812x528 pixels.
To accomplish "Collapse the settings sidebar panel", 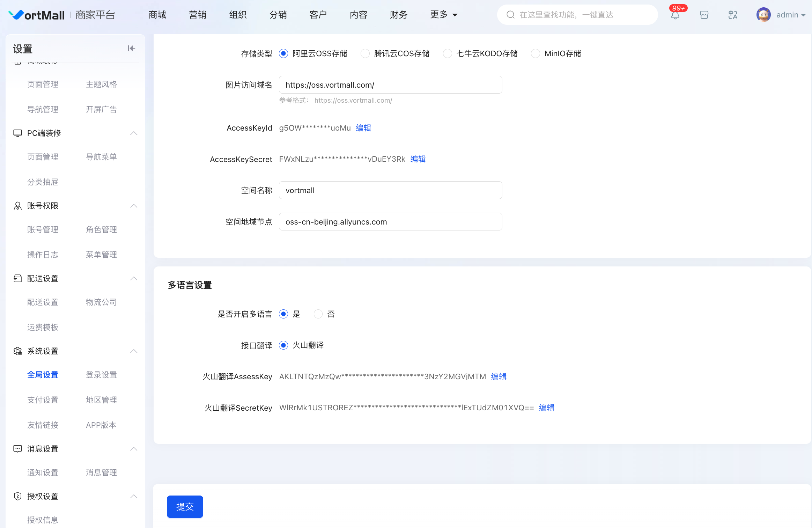I will pos(131,49).
